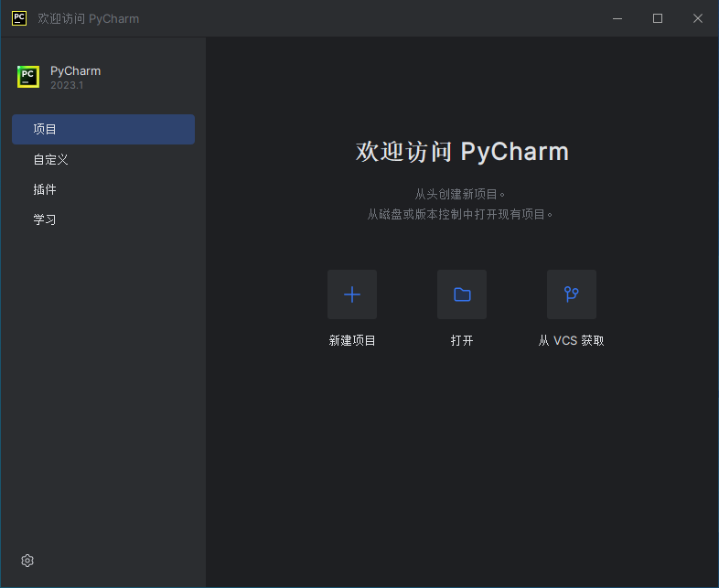Minimize the PyCharm welcome window
Viewport: 719px width, 588px height.
617,18
